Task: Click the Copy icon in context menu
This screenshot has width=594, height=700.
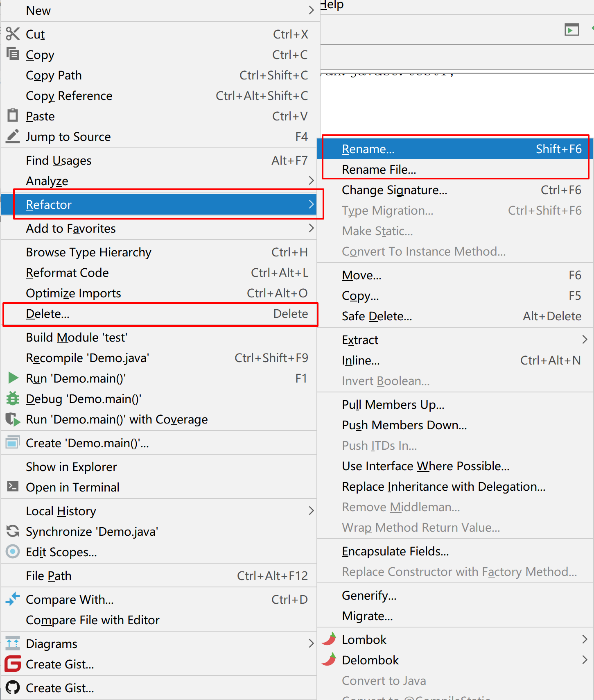Action: coord(13,54)
